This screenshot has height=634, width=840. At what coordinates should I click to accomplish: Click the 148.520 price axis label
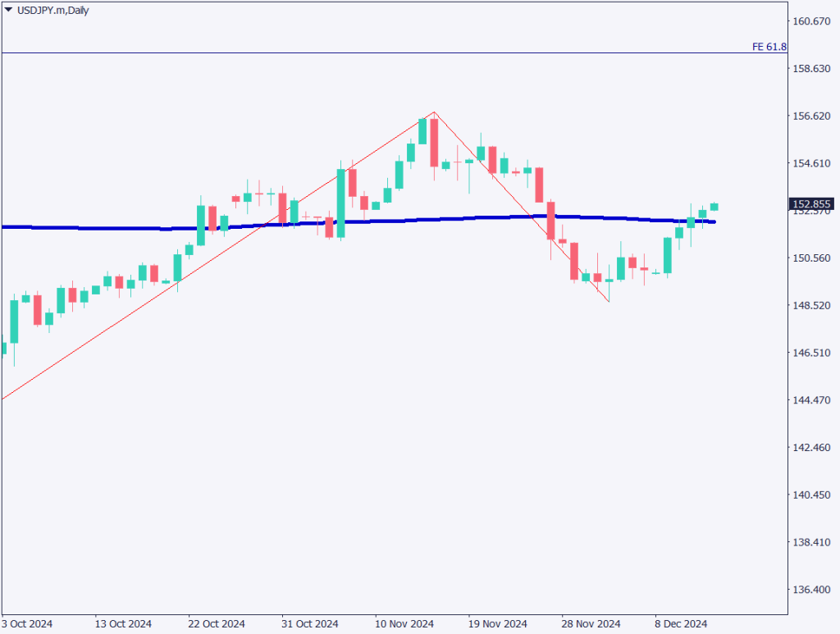point(810,306)
